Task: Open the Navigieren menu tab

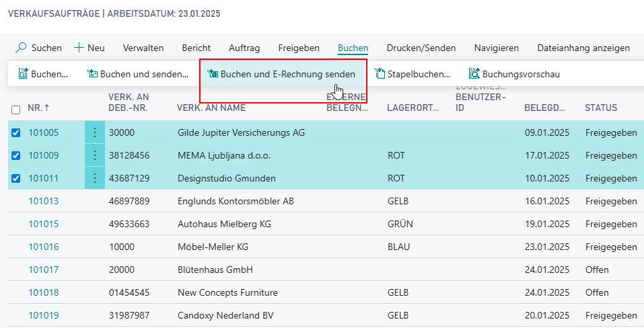Action: 496,48
